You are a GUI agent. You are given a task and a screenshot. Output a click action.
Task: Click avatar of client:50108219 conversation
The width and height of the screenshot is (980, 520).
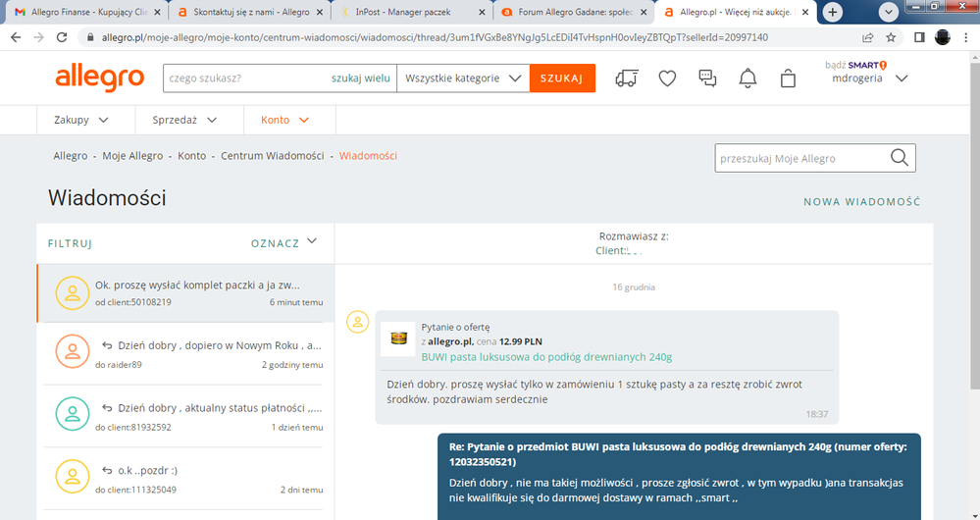(x=73, y=293)
